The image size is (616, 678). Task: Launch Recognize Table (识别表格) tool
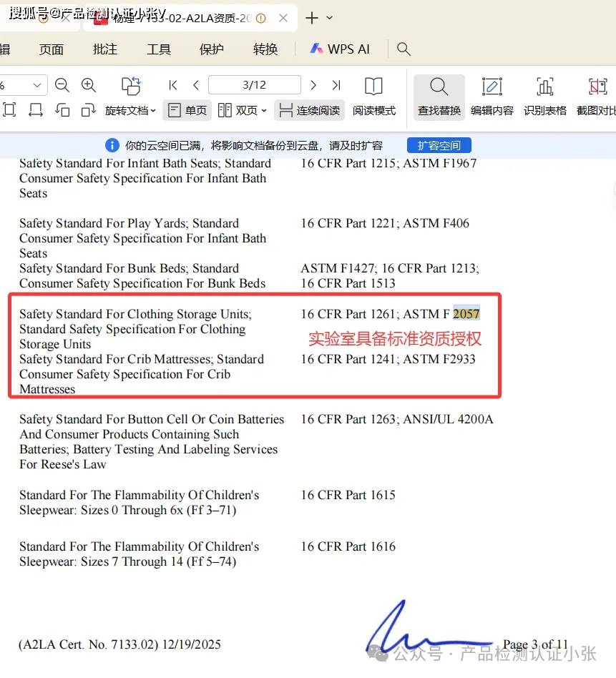544,97
